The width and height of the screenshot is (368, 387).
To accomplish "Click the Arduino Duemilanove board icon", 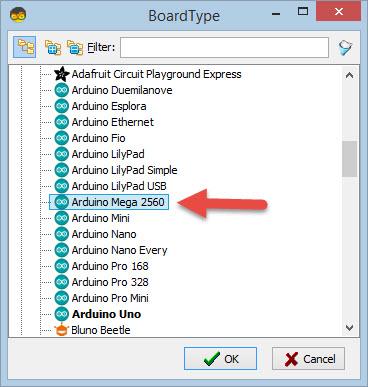I will pos(62,90).
